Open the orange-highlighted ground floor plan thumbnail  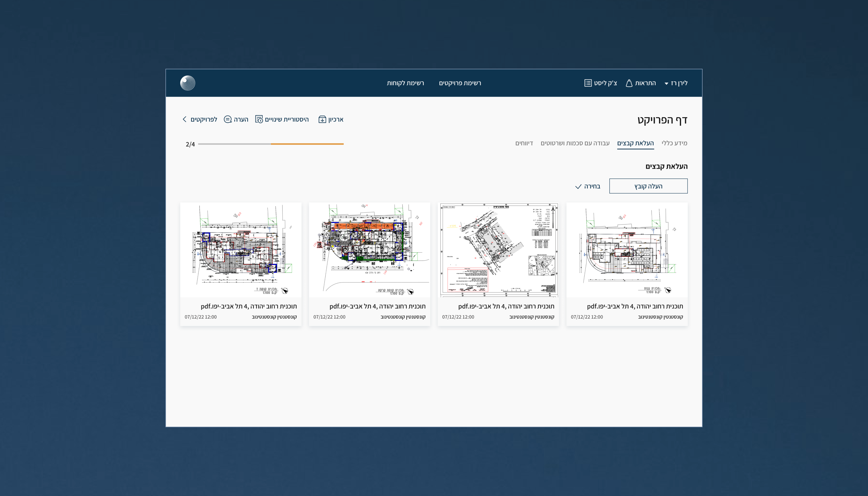[x=369, y=250]
